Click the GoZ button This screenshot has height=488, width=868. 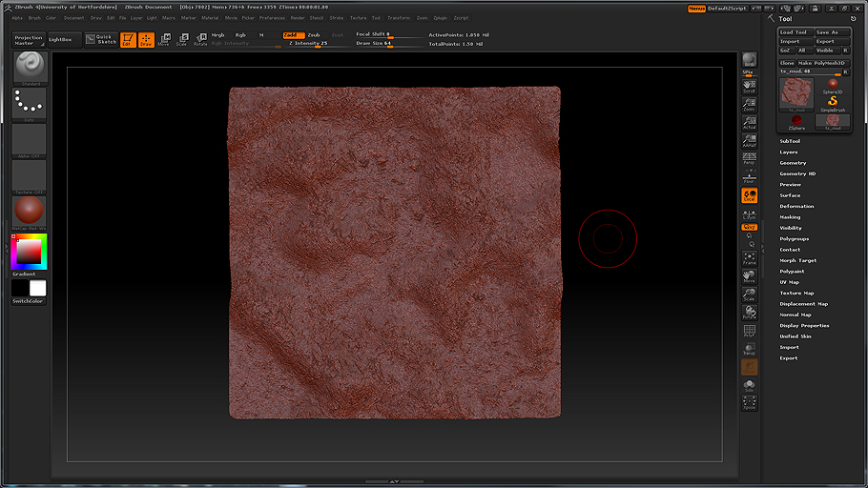point(785,51)
